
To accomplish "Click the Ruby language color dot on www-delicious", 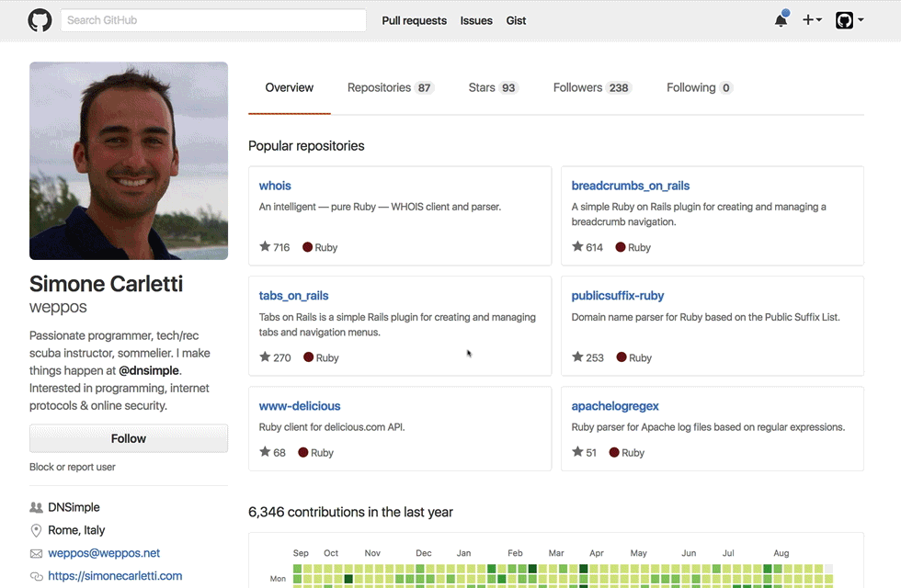I will pos(303,452).
